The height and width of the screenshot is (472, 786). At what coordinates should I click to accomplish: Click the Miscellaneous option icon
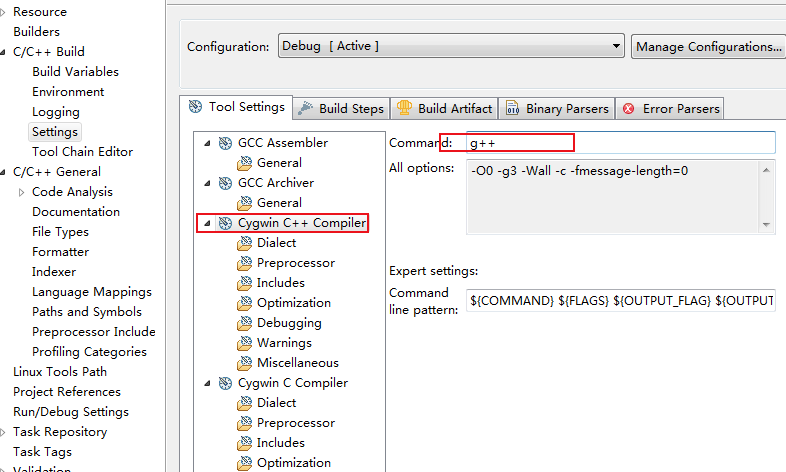(244, 363)
